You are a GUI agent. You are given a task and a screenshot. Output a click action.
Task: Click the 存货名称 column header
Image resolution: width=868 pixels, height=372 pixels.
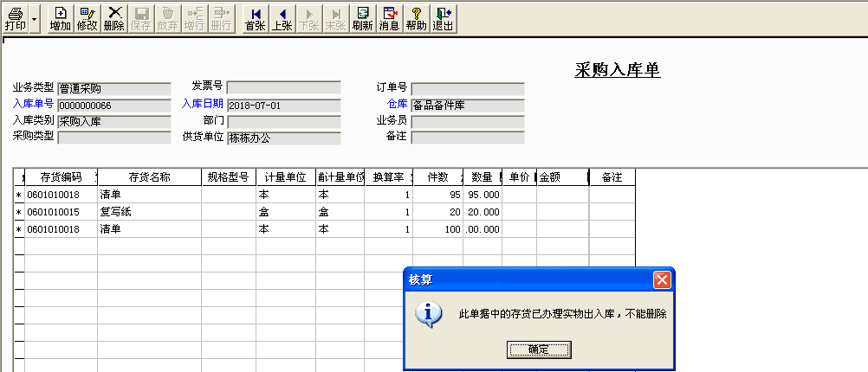[x=150, y=176]
